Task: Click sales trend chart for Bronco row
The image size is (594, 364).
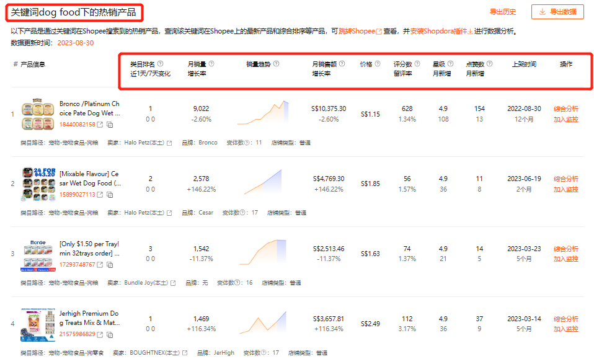Action: 262,112
